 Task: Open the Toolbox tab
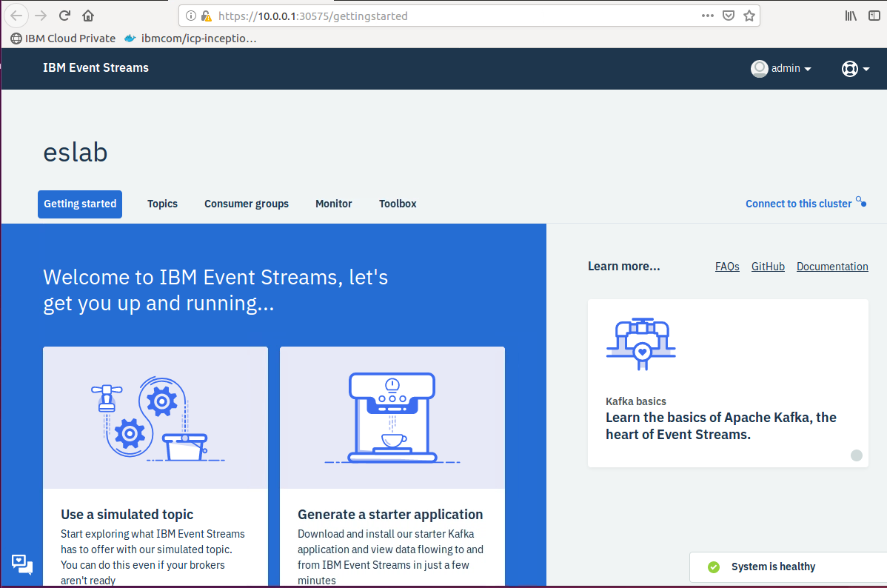[x=398, y=204]
